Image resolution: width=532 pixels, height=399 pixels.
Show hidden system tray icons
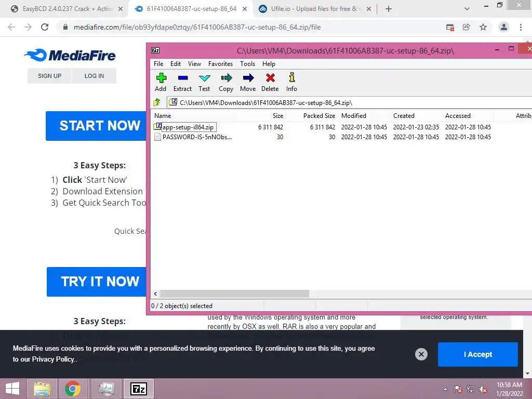click(445, 389)
